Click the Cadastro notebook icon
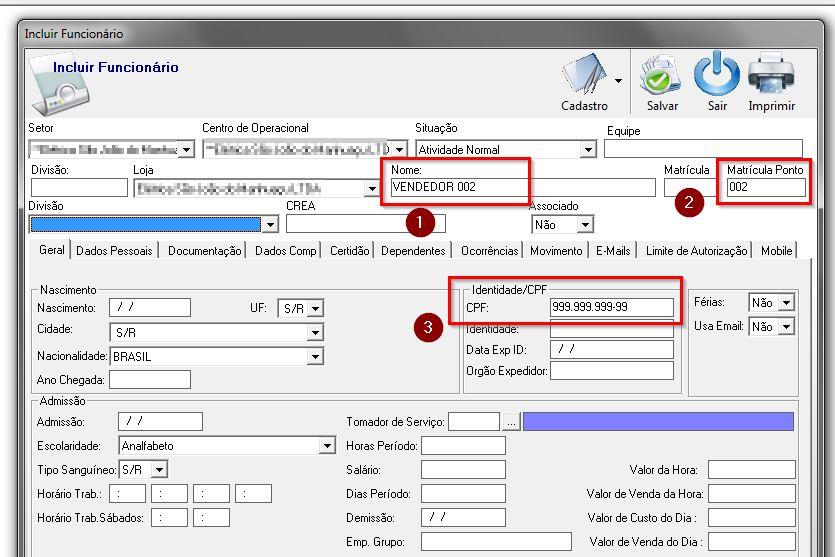This screenshot has width=835, height=557. coord(584,76)
